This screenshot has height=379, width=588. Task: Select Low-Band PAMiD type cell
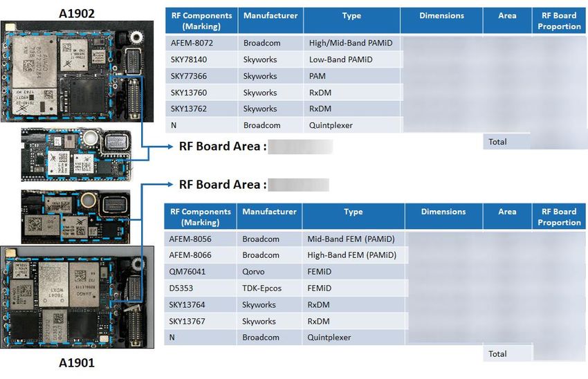pos(351,59)
